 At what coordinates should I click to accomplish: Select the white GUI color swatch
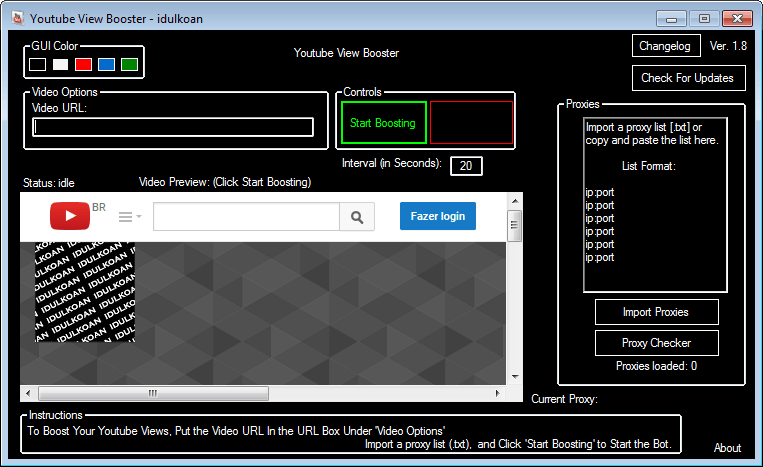click(60, 64)
